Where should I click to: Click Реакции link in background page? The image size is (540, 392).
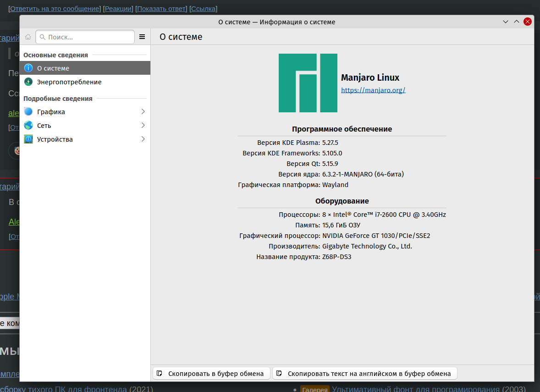coord(118,9)
